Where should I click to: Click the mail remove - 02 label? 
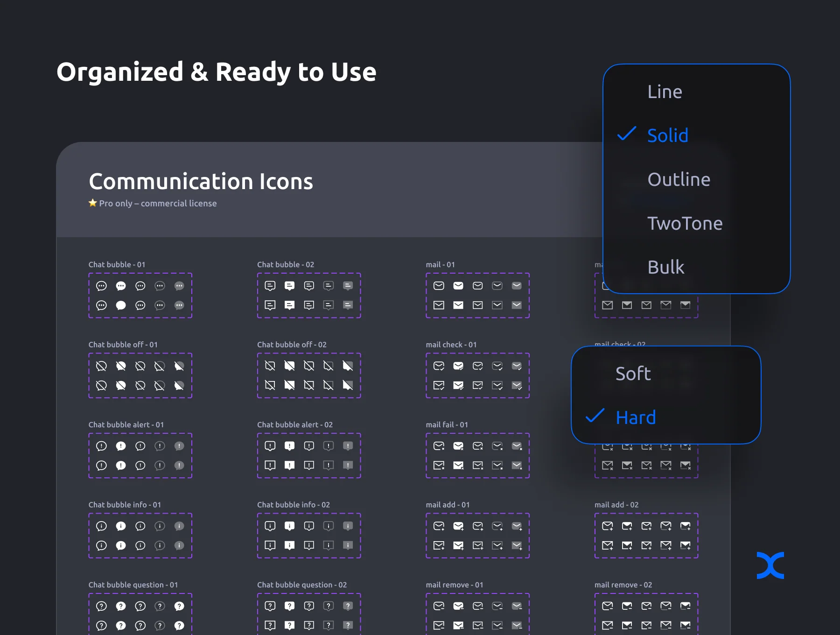(x=623, y=585)
